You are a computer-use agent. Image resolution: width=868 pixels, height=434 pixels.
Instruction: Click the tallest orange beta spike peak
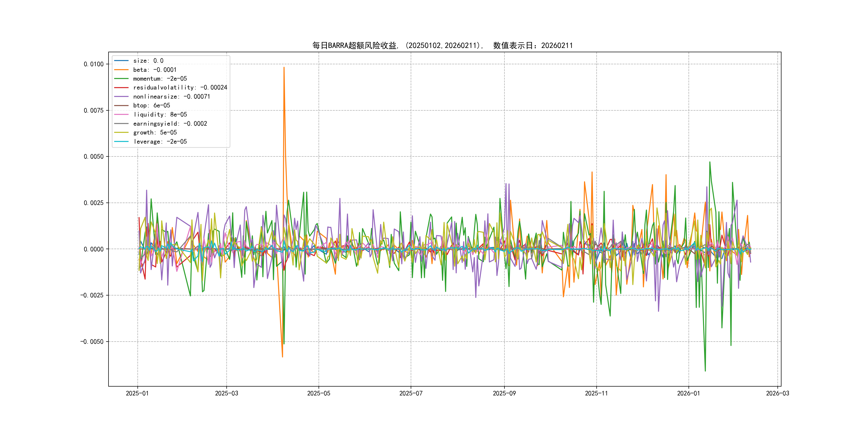(284, 68)
